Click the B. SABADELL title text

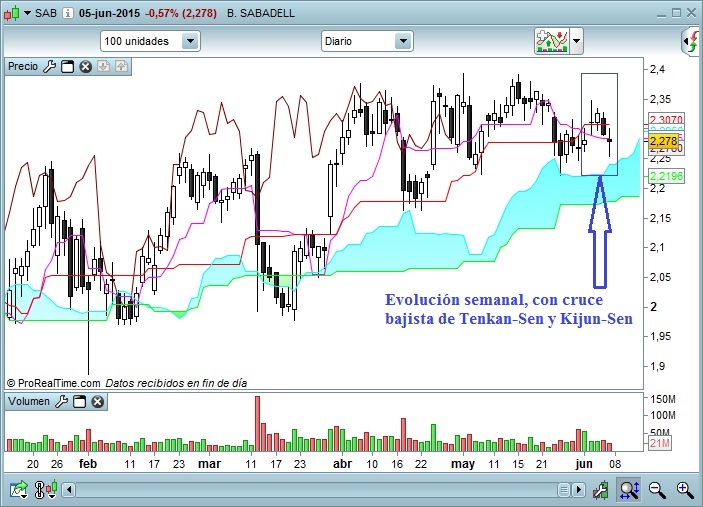261,13
